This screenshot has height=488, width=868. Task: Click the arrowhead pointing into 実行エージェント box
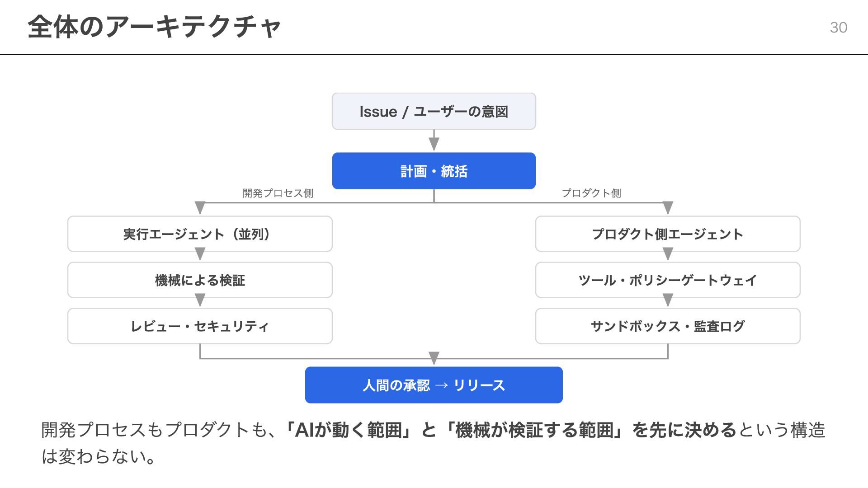(x=200, y=208)
